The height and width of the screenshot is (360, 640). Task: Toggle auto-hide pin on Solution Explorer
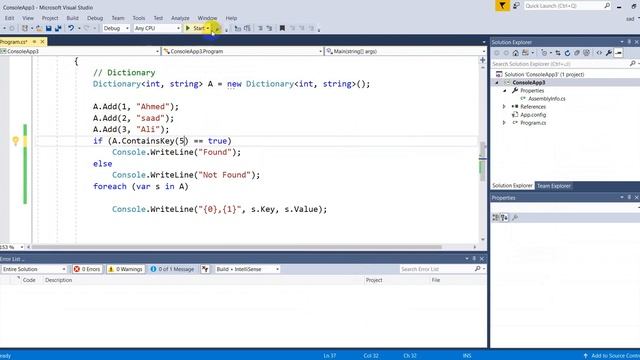pos(629,42)
